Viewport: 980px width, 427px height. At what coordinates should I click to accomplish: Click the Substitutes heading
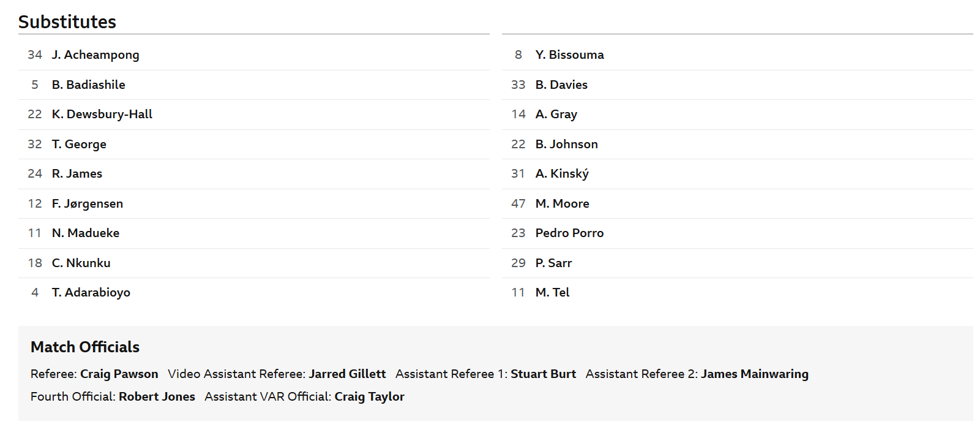[67, 22]
